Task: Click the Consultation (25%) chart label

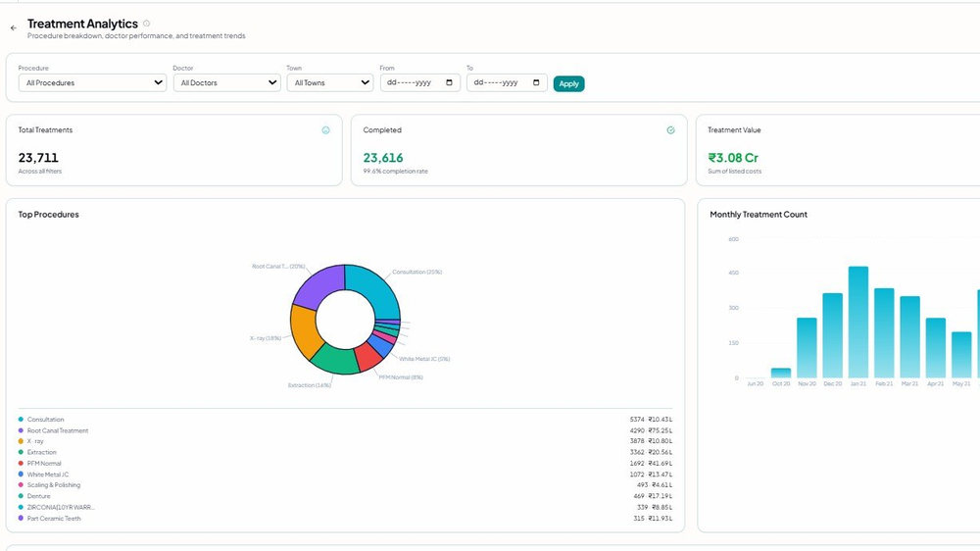Action: [x=416, y=272]
